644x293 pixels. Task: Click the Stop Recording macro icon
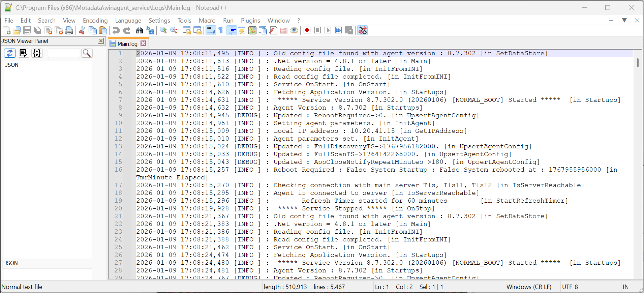click(x=317, y=30)
